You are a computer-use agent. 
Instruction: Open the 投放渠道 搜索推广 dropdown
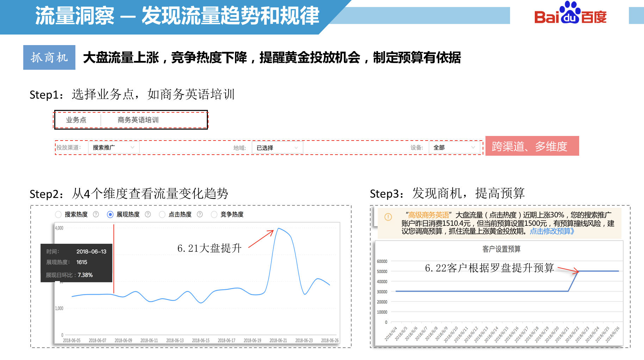coord(113,148)
